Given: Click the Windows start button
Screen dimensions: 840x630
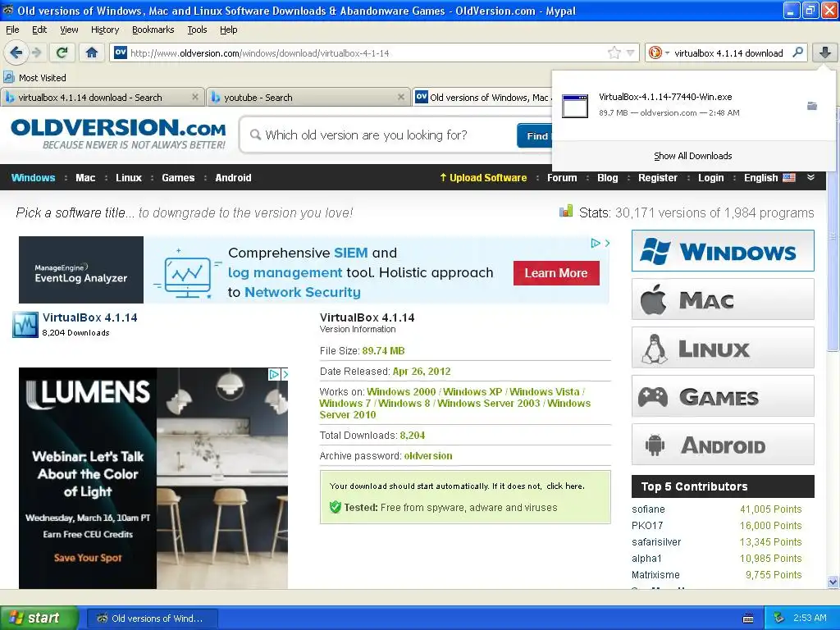Looking at the screenshot, I should click(39, 619).
